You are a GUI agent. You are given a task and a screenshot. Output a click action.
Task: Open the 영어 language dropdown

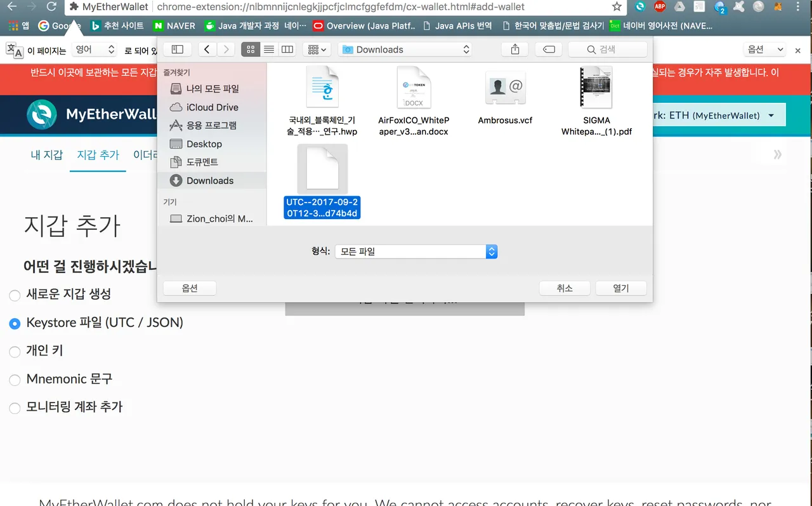pos(94,50)
